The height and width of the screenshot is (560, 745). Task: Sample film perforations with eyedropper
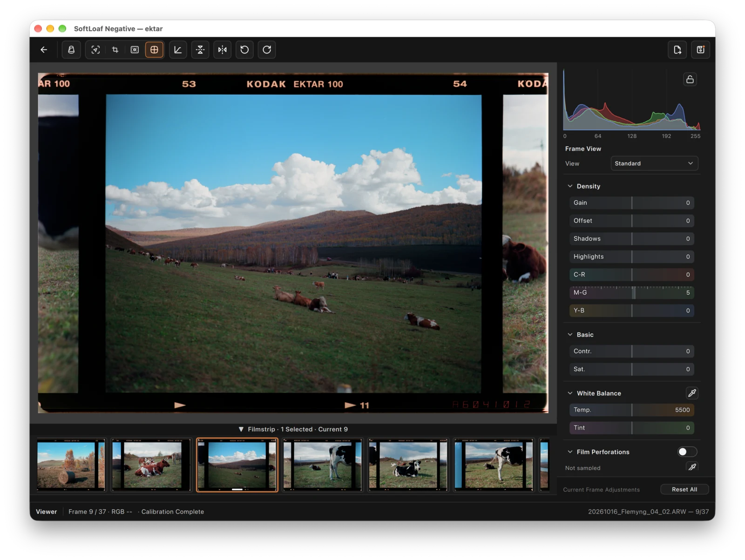692,467
